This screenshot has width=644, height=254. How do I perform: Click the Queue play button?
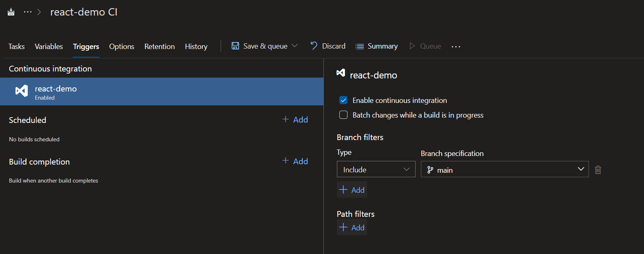[x=425, y=46]
